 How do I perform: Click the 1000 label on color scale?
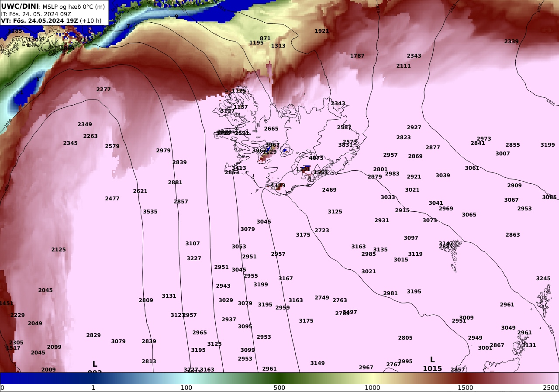click(373, 388)
